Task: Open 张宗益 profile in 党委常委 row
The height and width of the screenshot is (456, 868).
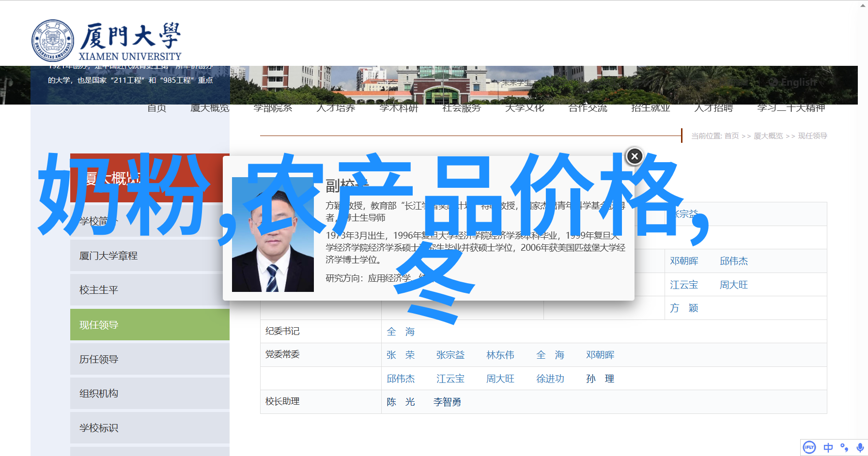Action: (450, 355)
